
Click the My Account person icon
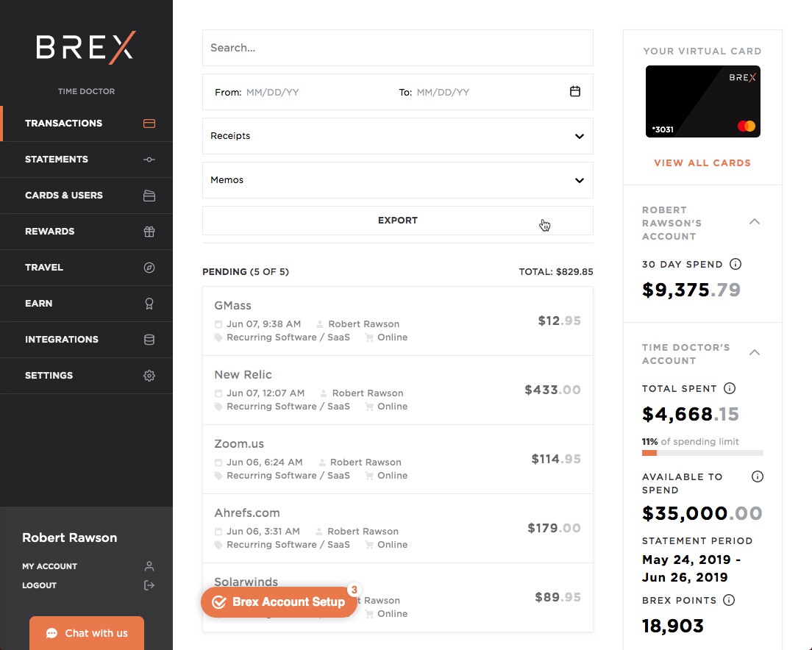[x=149, y=566]
